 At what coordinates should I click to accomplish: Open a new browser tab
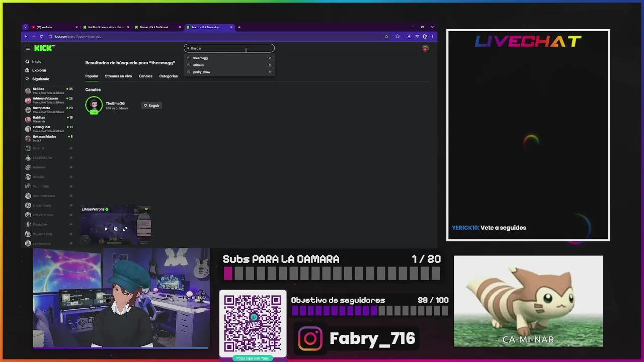(x=239, y=27)
